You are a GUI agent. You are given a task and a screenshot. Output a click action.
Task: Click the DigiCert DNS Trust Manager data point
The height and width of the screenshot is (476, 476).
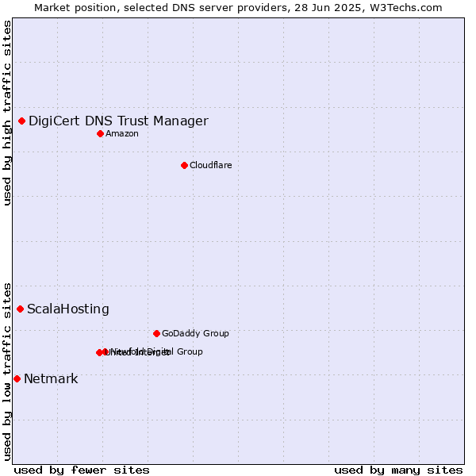coord(22,121)
